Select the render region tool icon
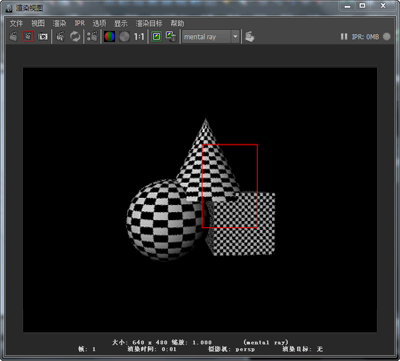Image resolution: width=400 pixels, height=361 pixels. click(x=28, y=37)
